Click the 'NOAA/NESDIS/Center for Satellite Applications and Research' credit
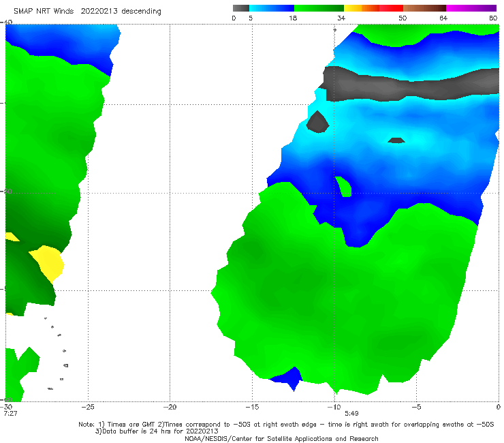The height and width of the screenshot is (443, 504). [x=281, y=438]
